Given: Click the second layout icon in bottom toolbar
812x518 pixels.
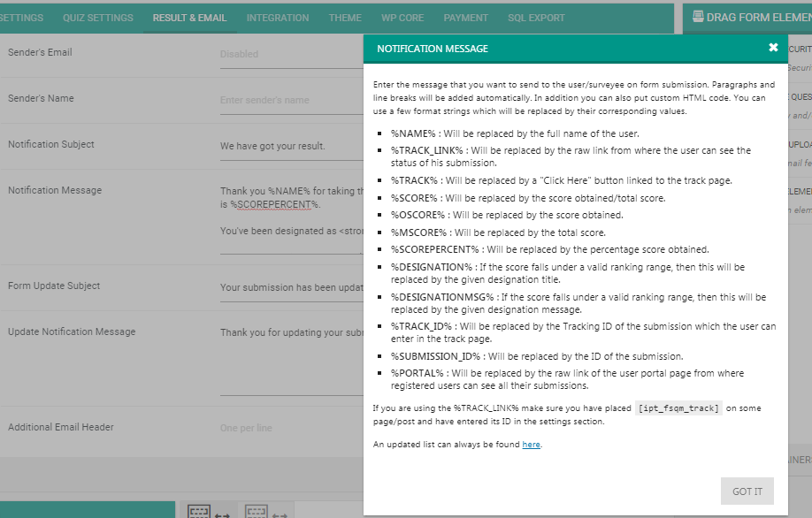Looking at the screenshot, I should (257, 512).
